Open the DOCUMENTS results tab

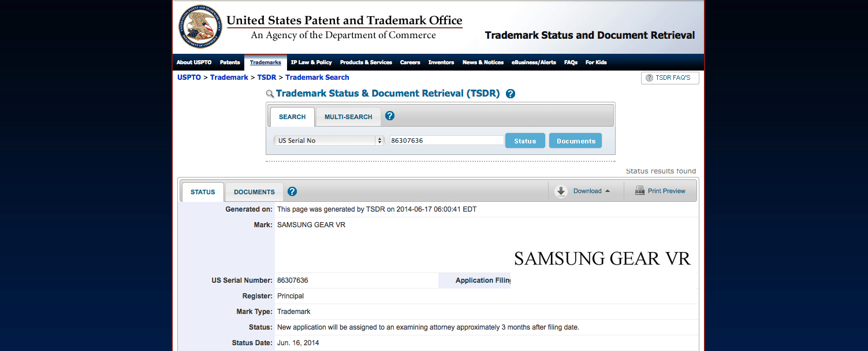[254, 192]
